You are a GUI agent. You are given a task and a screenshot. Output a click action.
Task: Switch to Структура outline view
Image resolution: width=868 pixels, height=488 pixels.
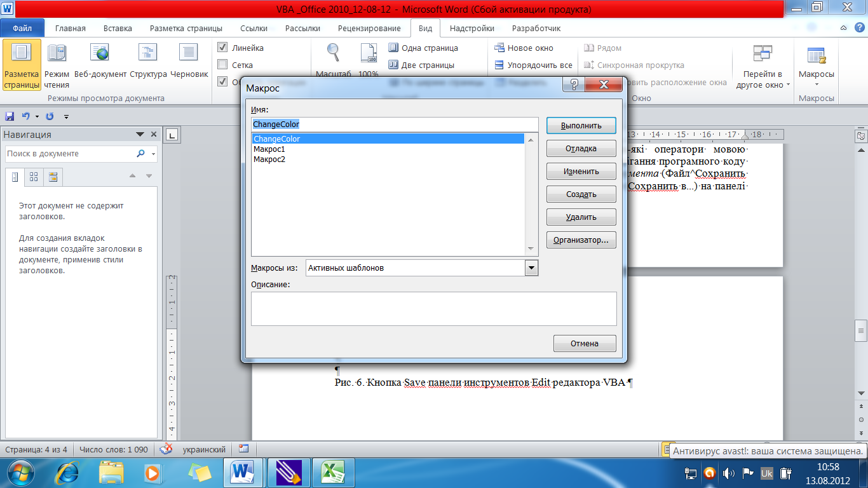(x=148, y=61)
